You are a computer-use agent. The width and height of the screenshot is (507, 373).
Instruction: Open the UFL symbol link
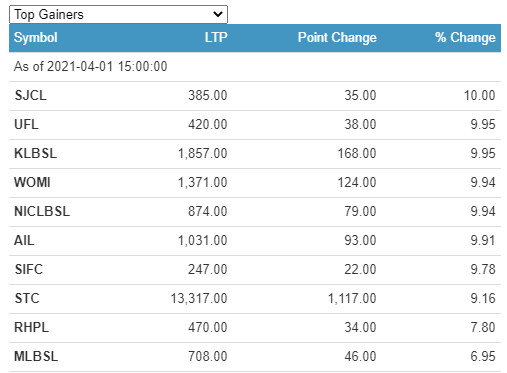pos(26,125)
